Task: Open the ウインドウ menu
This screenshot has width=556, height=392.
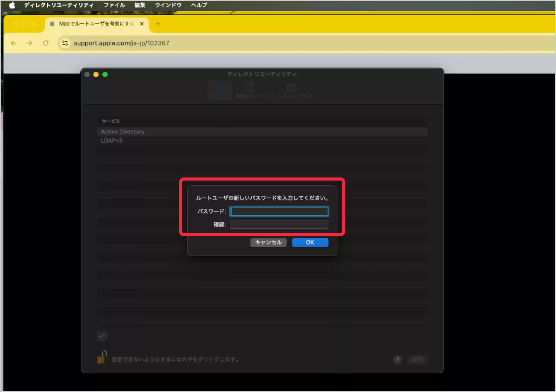Action: tap(168, 5)
